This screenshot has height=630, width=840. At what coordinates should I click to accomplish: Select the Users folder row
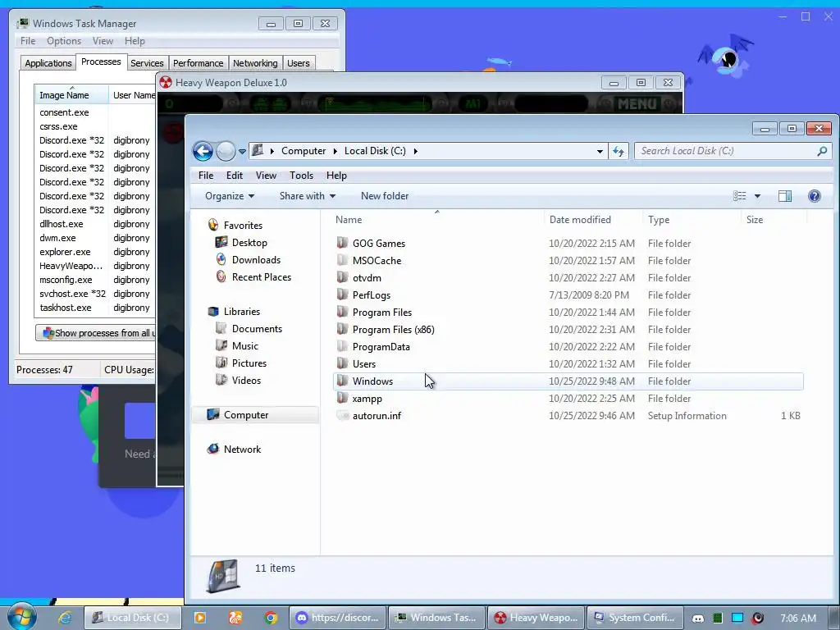(568, 363)
